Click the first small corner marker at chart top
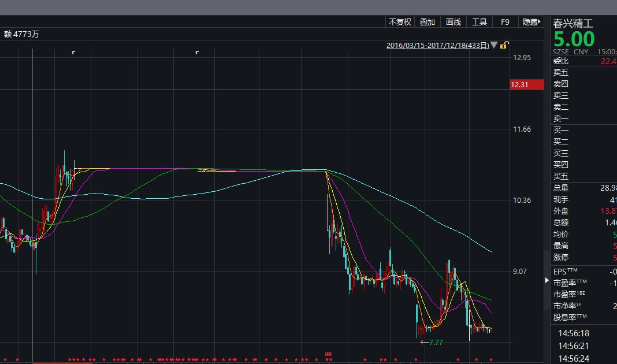 pos(73,53)
